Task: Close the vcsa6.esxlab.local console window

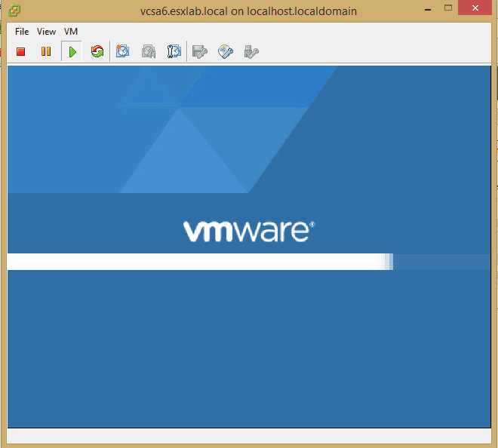Action: pos(475,8)
